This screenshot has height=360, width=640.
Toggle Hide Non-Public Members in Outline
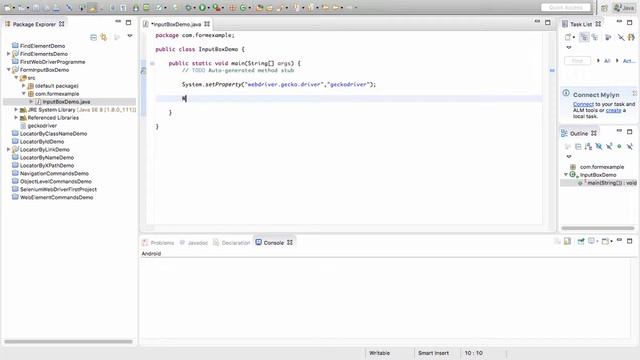click(619, 146)
